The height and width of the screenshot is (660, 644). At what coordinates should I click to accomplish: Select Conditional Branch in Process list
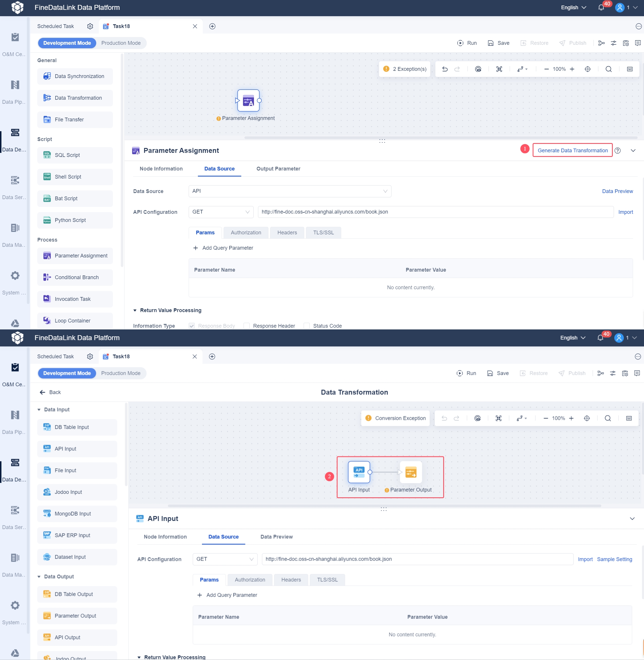(x=75, y=277)
